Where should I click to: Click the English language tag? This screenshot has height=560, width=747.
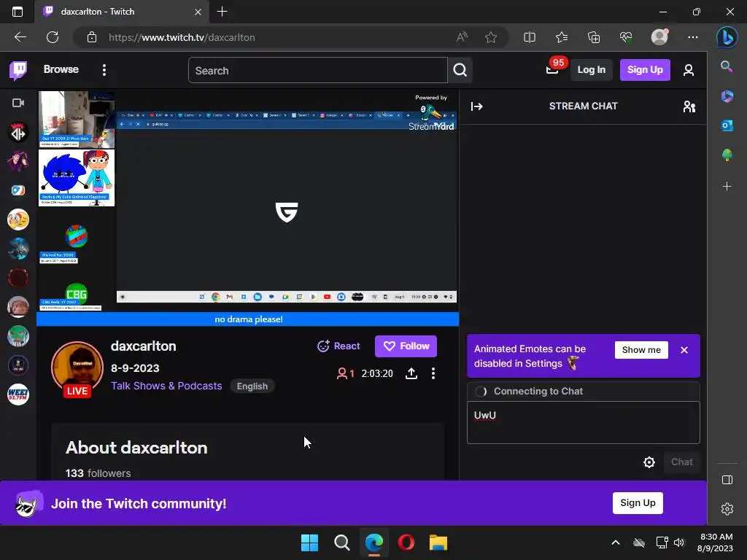pos(252,386)
